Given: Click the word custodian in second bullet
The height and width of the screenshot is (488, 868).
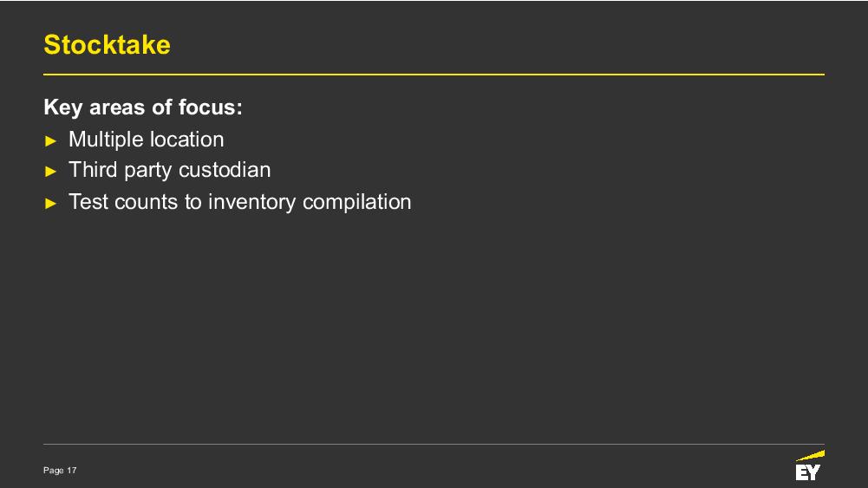Looking at the screenshot, I should pyautogui.click(x=225, y=170).
